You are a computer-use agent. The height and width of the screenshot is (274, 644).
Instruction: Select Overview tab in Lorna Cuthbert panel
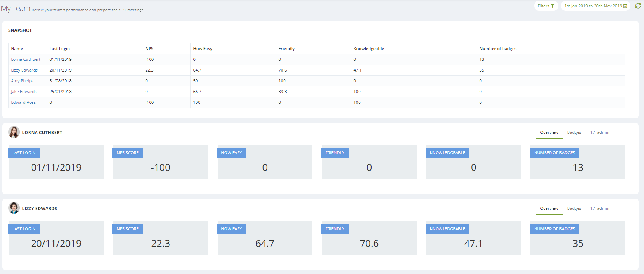(x=549, y=132)
